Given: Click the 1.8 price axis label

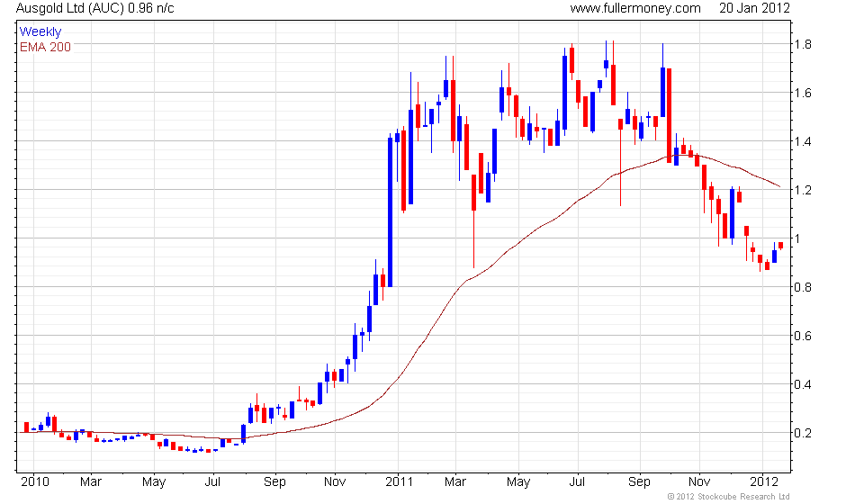Looking at the screenshot, I should pyautogui.click(x=803, y=45).
